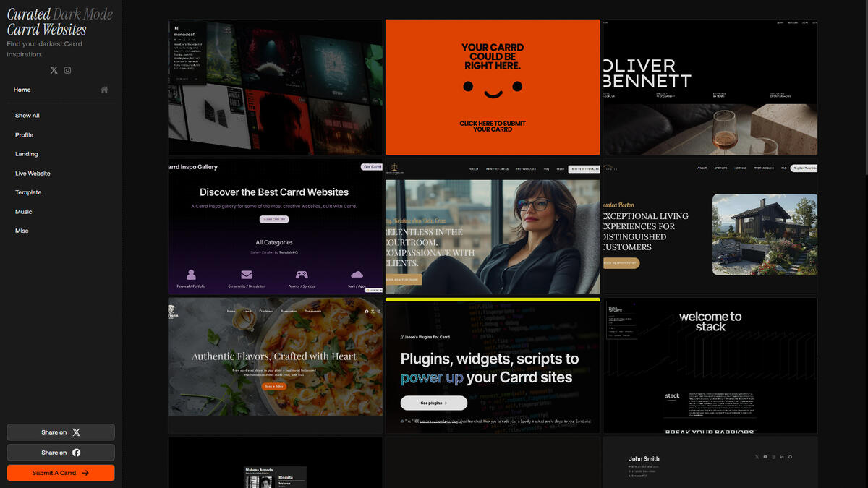Open the Oliver Bennett site thumbnail
This screenshot has width=868, height=488.
(710, 87)
